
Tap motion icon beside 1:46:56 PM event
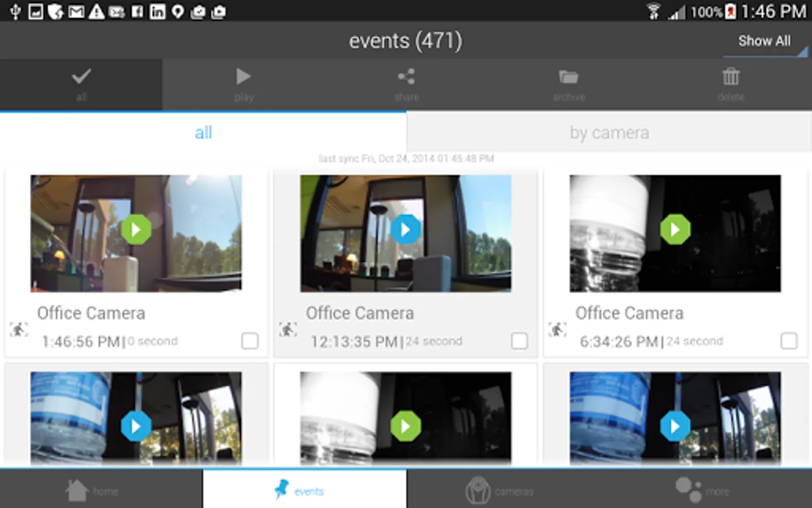[x=19, y=329]
